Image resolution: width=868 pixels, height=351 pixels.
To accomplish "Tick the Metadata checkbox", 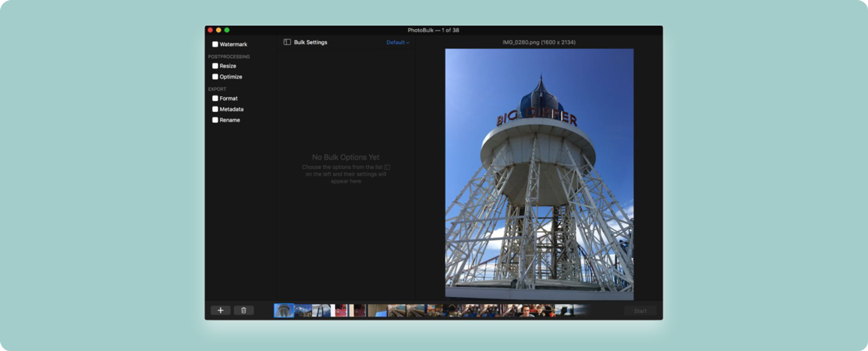I will pyautogui.click(x=215, y=109).
